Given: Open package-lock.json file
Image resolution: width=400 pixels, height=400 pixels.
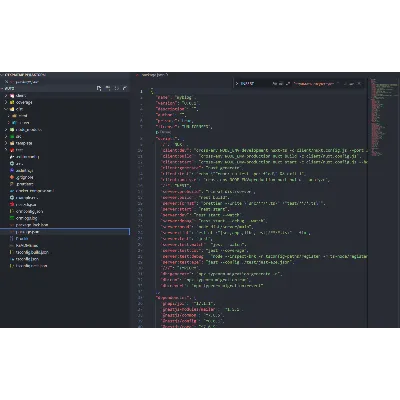Looking at the screenshot, I should 32,225.
